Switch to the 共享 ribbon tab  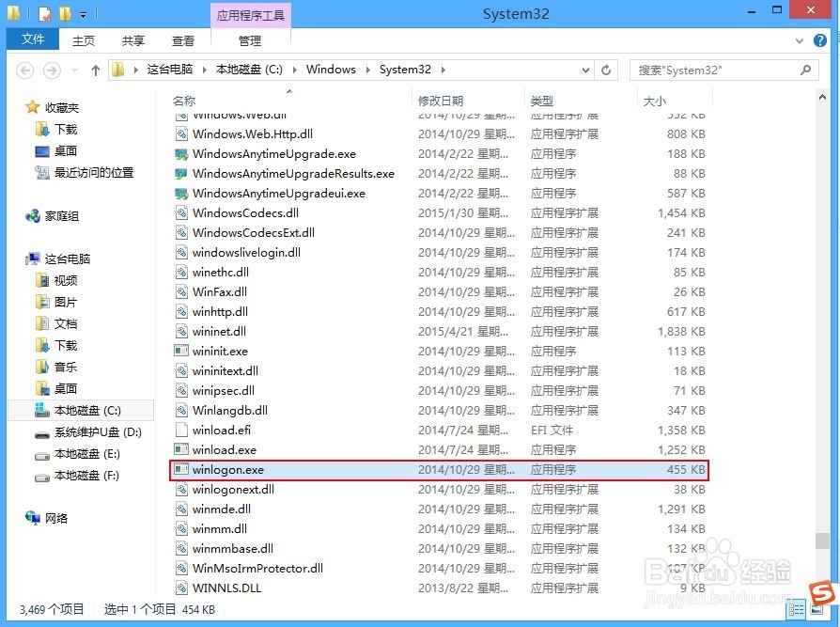coord(132,40)
